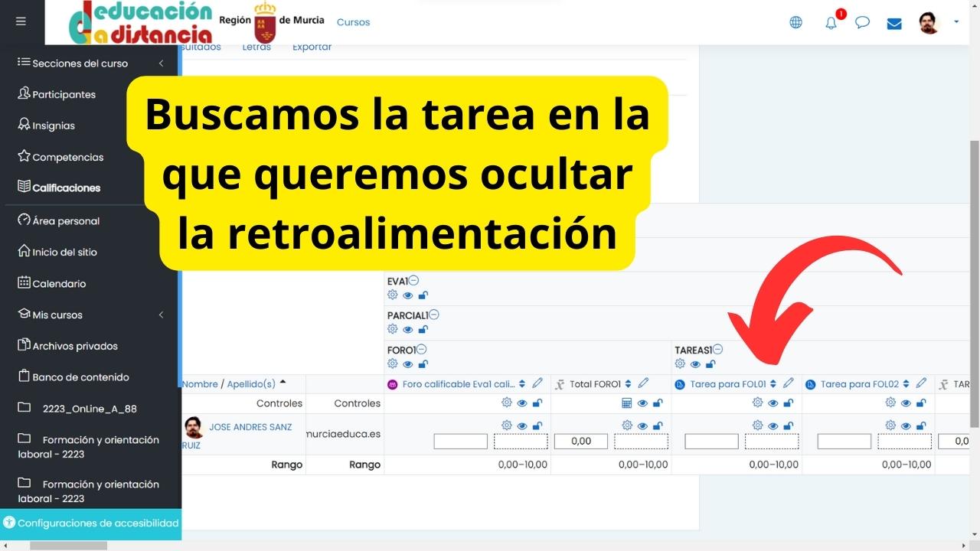Click Total FORO1 grade field 0,00
Image resolution: width=980 pixels, height=551 pixels.
point(580,442)
